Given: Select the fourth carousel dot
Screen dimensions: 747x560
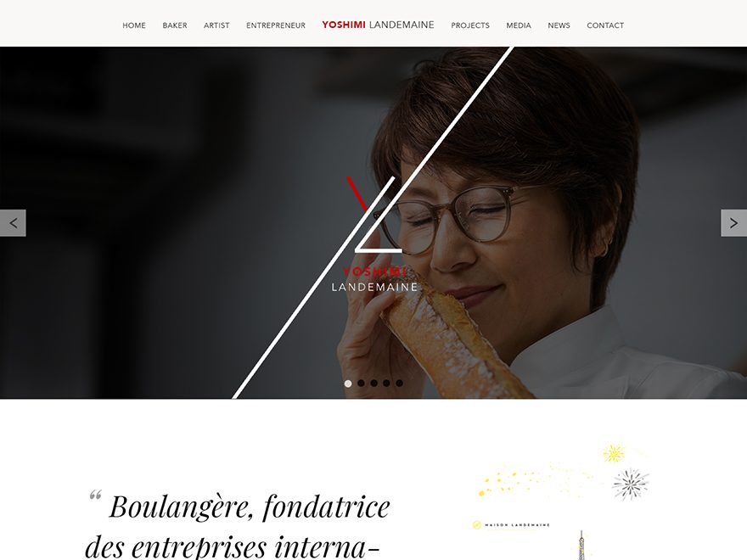Looking at the screenshot, I should point(386,384).
